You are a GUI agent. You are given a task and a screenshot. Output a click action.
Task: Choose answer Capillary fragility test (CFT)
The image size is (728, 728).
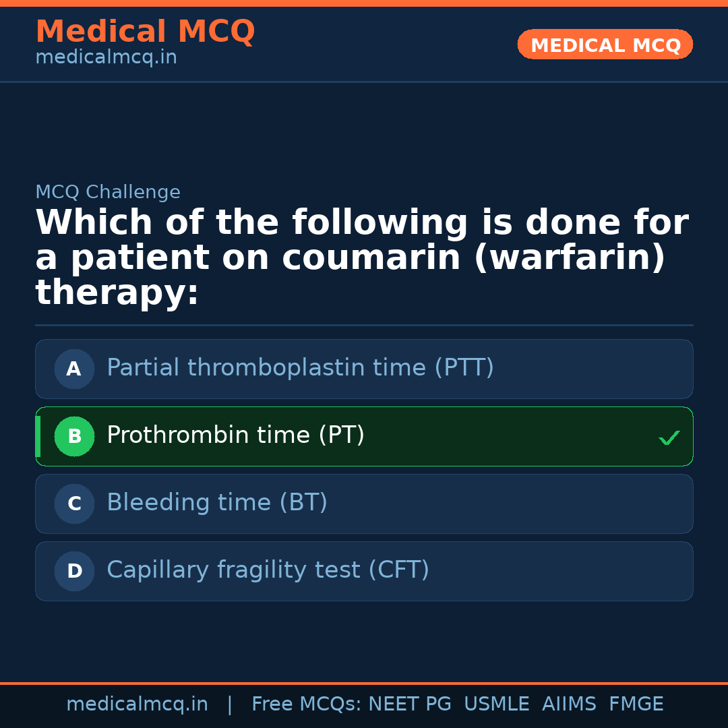[x=268, y=570]
